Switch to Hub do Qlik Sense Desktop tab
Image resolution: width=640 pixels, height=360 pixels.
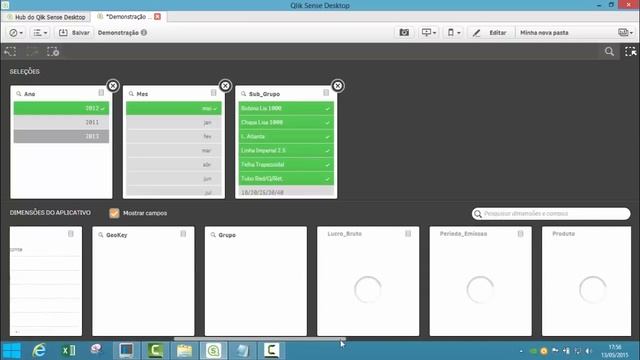46,17
